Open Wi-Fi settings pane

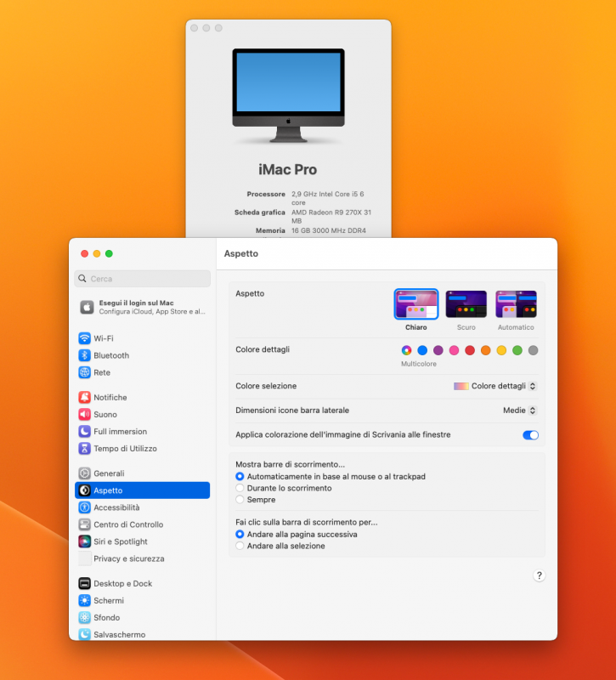[x=142, y=338]
